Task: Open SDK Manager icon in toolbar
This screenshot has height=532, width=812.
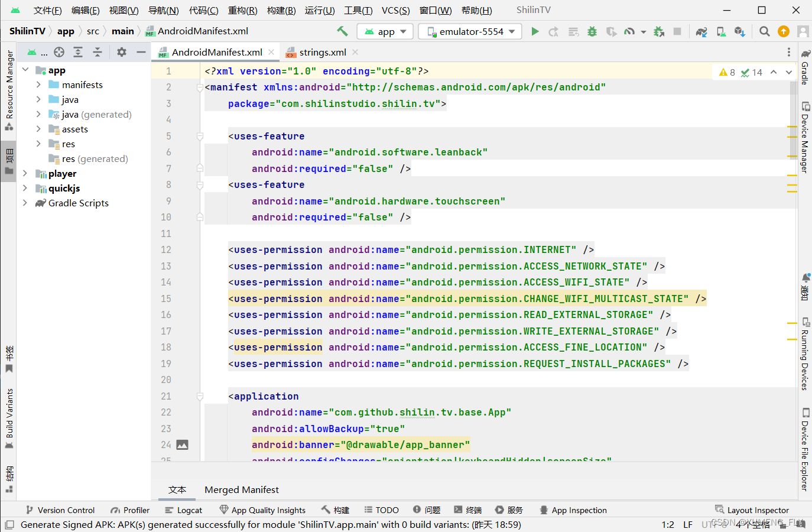Action: point(739,31)
